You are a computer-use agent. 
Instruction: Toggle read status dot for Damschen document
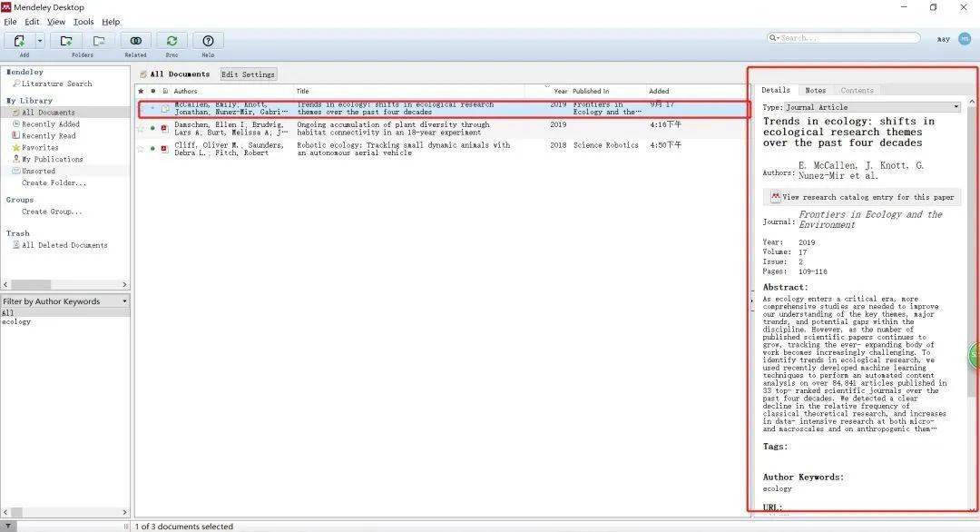[153, 129]
